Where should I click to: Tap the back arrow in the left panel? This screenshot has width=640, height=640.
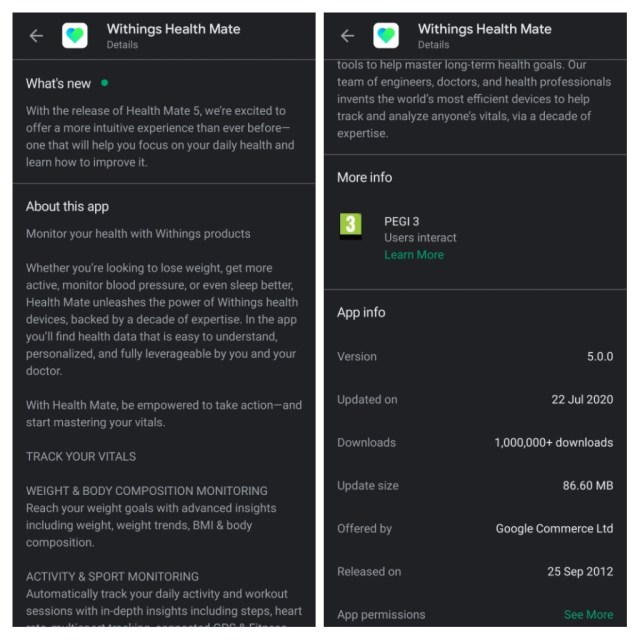coord(37,36)
